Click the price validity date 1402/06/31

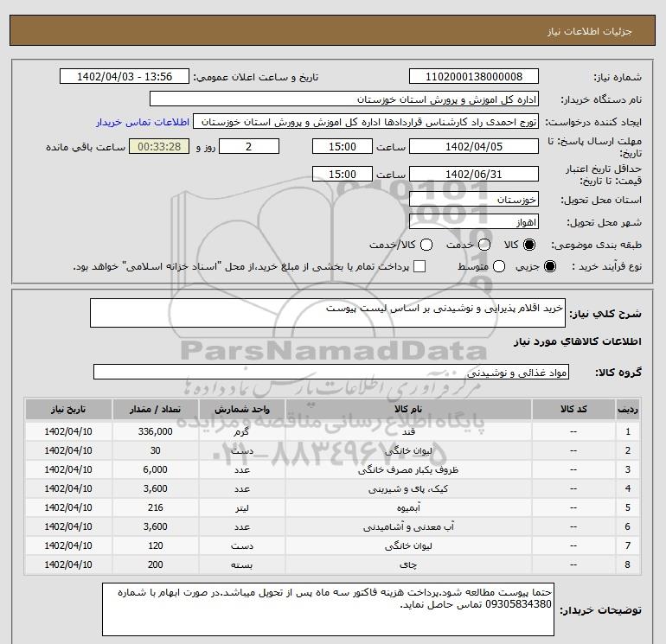(474, 174)
